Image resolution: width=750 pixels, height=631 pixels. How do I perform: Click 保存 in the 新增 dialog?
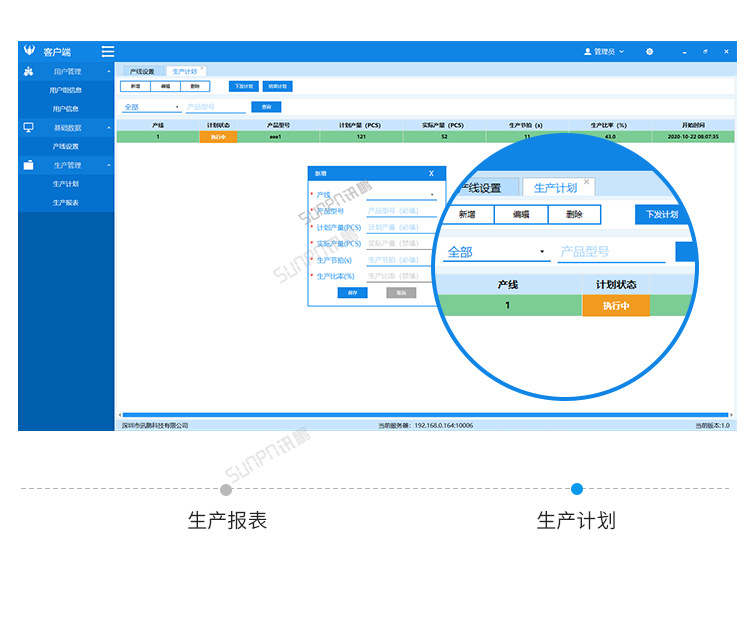[x=353, y=293]
